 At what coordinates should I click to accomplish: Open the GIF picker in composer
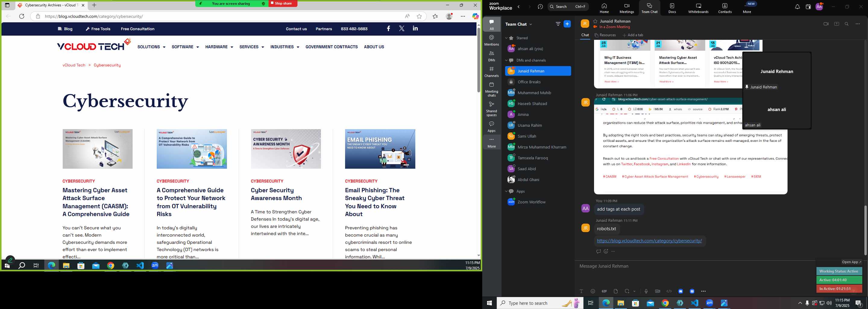tap(604, 291)
